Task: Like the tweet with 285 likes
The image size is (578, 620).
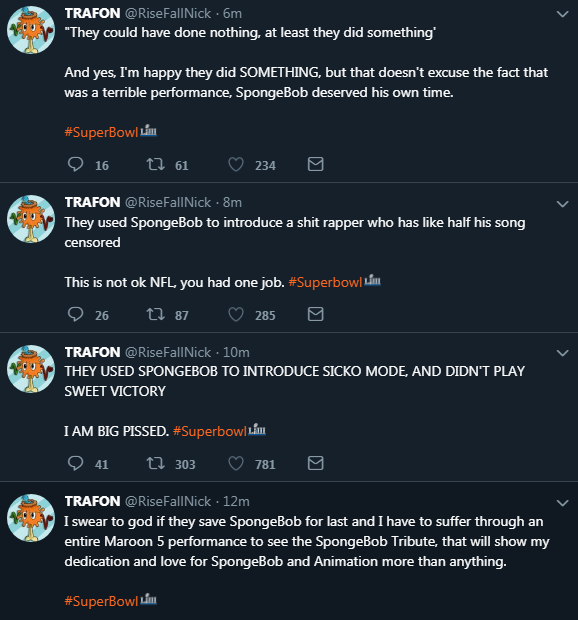Action: (236, 315)
